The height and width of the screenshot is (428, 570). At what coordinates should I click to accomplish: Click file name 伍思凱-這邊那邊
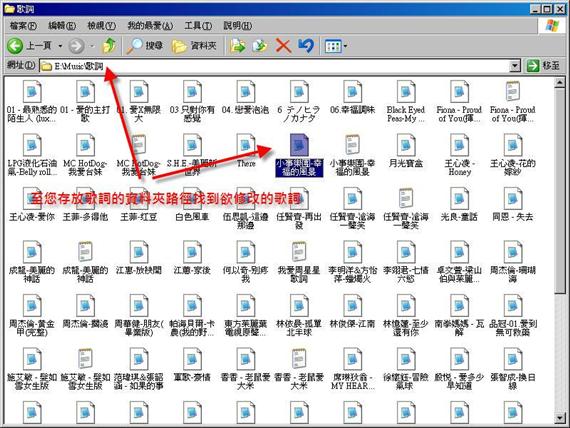(x=245, y=221)
